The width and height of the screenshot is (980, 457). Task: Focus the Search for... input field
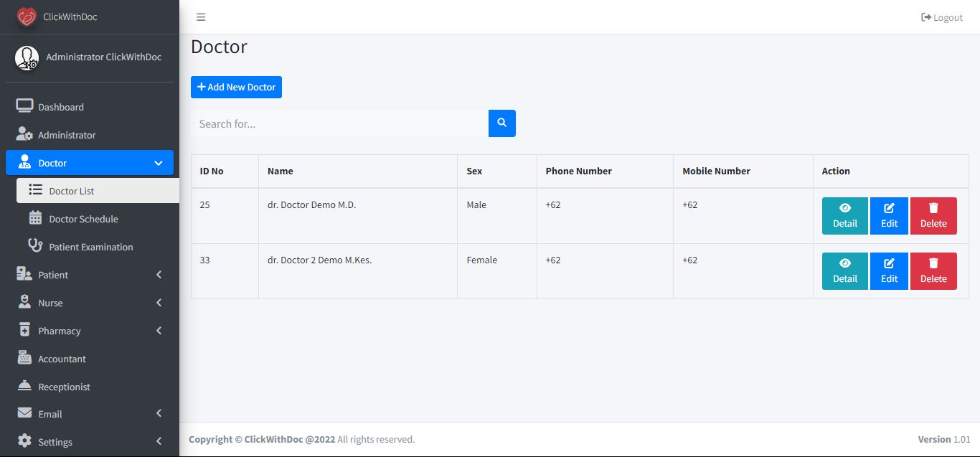[x=339, y=123]
